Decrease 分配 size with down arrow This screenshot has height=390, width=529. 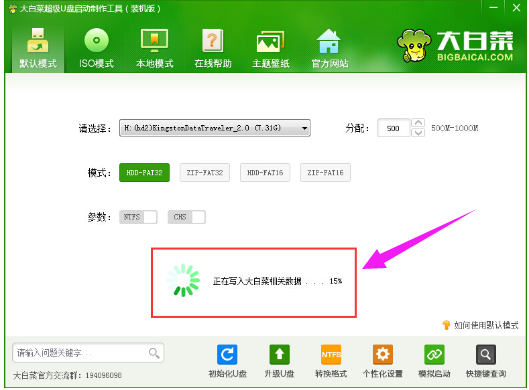[418, 133]
